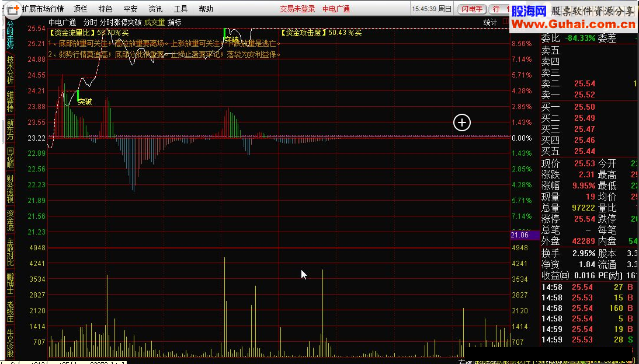Click the 收益 value 0.016

click(x=585, y=276)
